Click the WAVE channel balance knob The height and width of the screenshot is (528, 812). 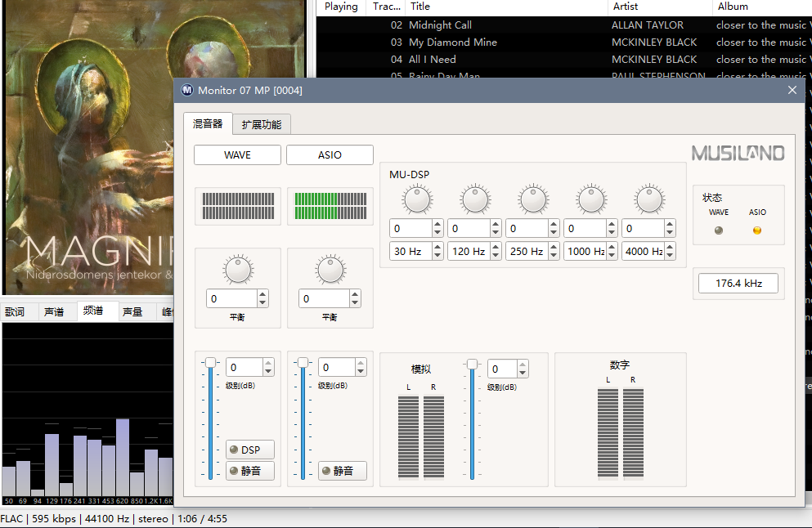click(x=237, y=270)
